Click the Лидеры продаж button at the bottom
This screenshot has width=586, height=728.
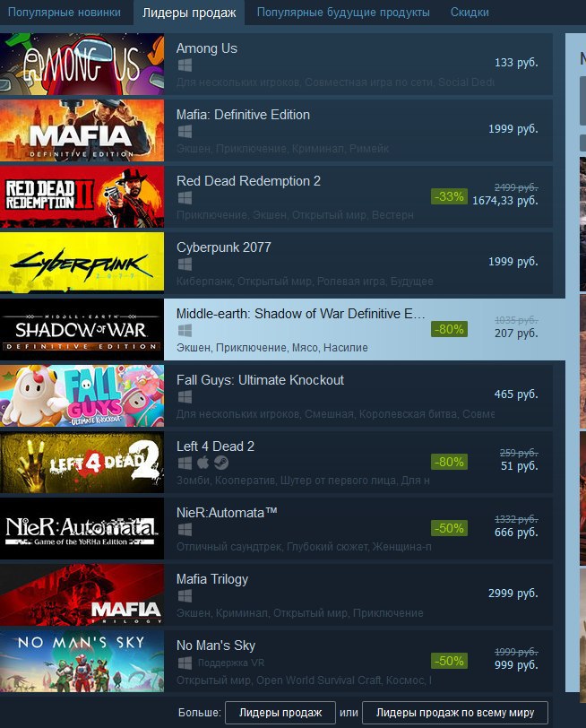280,712
